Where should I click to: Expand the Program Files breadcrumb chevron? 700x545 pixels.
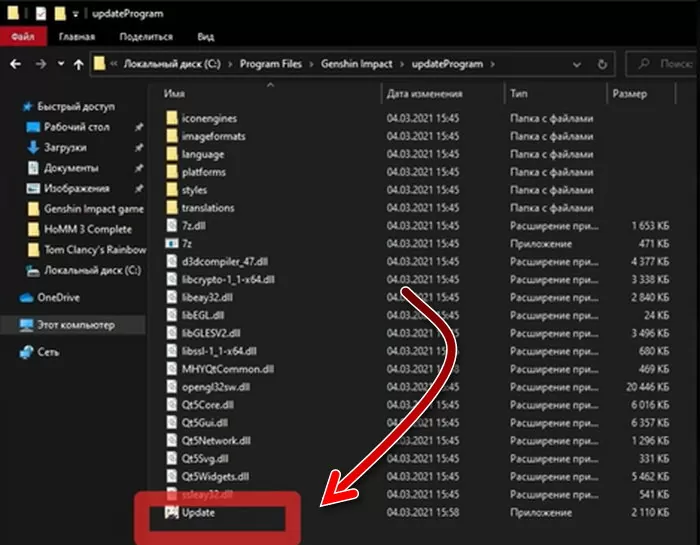click(311, 64)
